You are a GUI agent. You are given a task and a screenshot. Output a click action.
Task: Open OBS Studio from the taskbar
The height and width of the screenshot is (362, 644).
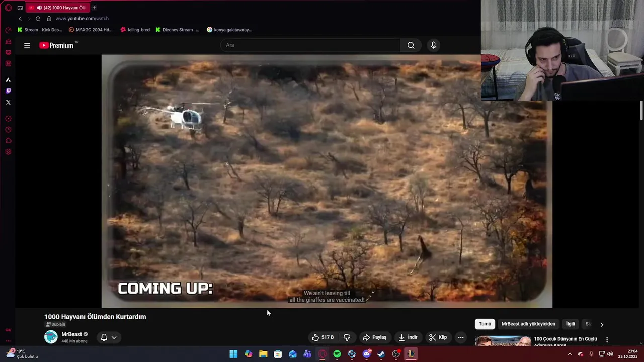point(396,354)
